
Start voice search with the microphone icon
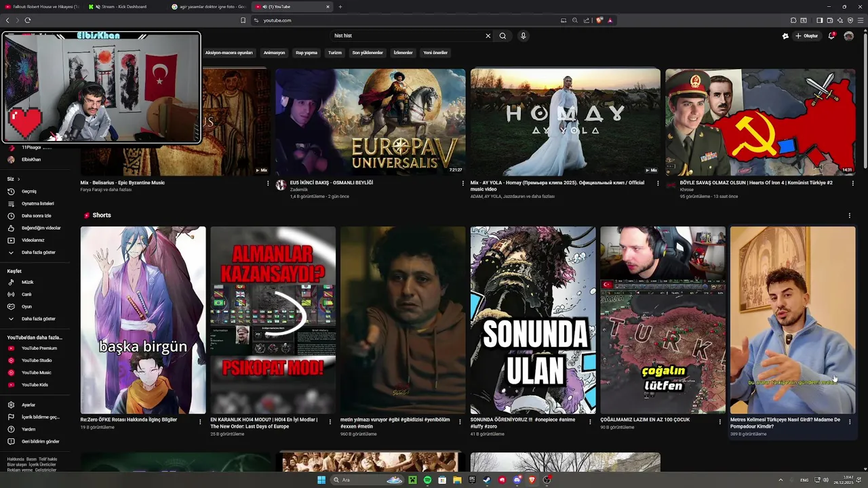coord(523,36)
